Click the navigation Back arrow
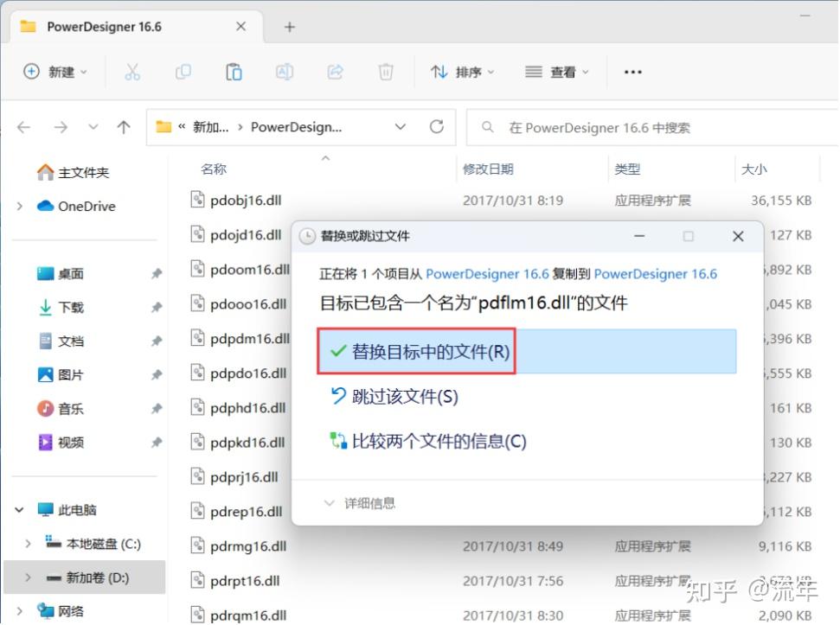Image resolution: width=840 pixels, height=625 pixels. pos(23,126)
